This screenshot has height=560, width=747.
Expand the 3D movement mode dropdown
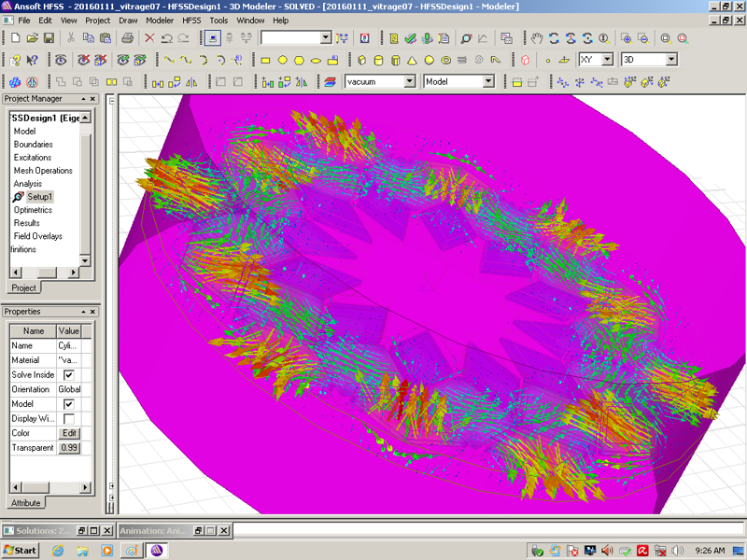[670, 60]
